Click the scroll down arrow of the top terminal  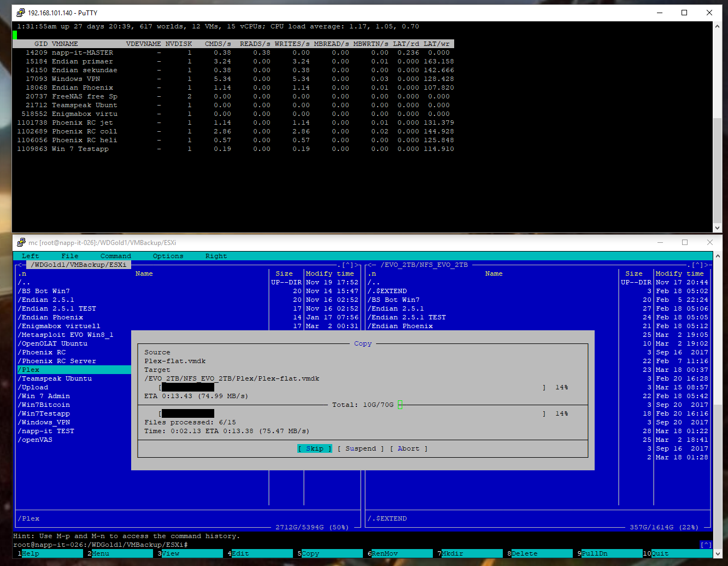717,228
